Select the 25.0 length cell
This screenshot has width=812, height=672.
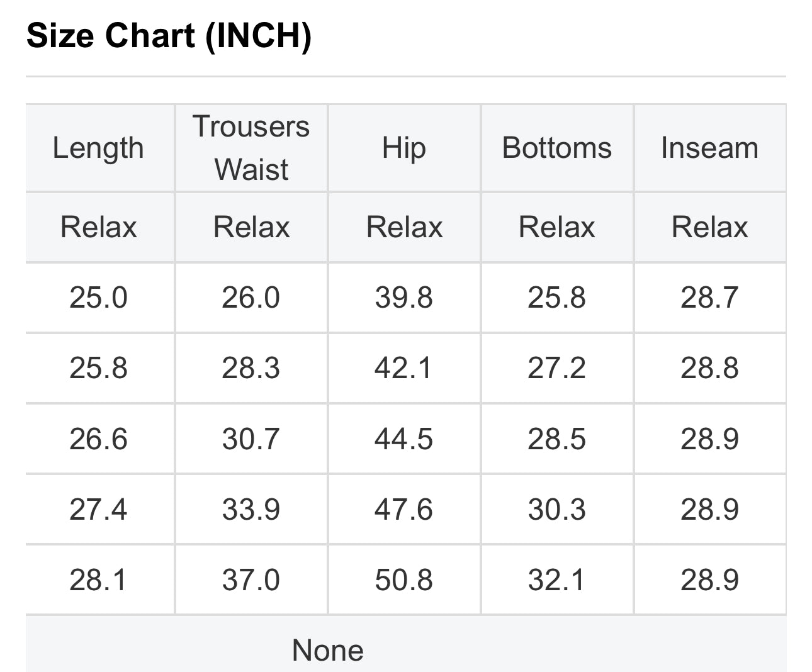point(98,298)
